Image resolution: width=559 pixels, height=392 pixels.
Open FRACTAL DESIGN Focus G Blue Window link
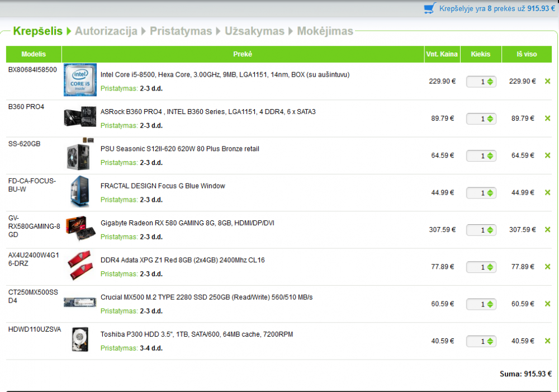[x=163, y=186]
